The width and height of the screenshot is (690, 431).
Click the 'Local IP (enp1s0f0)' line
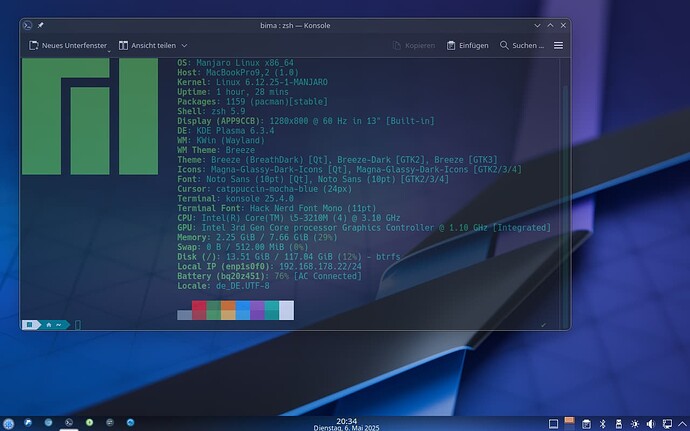point(269,266)
